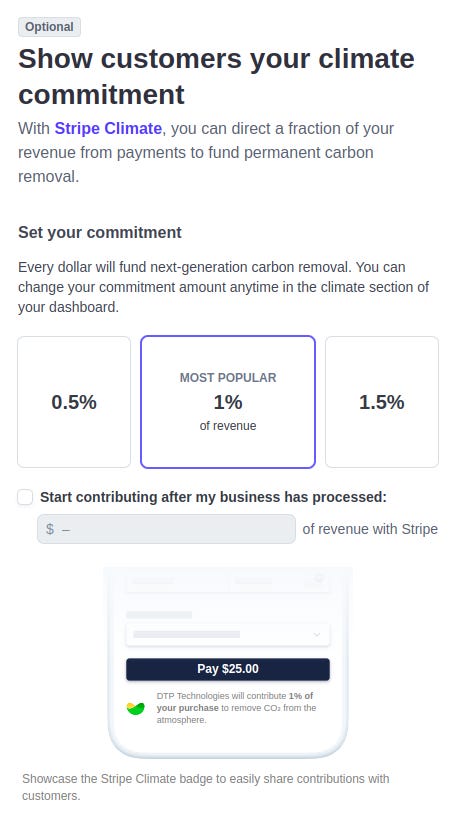Expand the chevron dropdown in checkout preview
456x822 pixels.
[x=317, y=634]
